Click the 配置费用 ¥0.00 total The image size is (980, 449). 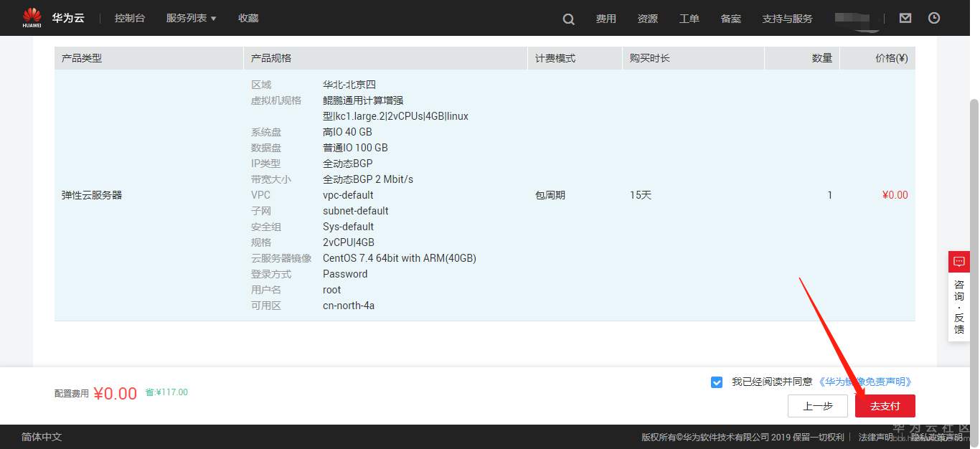point(95,393)
